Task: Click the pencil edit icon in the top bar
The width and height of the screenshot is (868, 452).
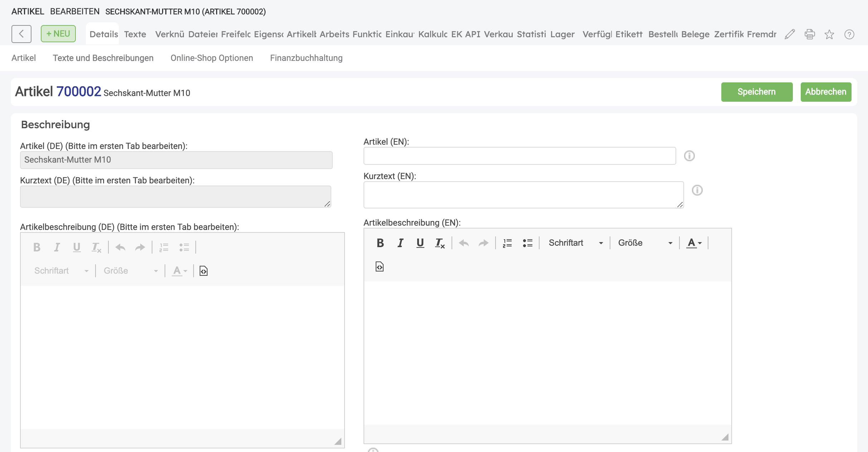Action: (x=790, y=34)
